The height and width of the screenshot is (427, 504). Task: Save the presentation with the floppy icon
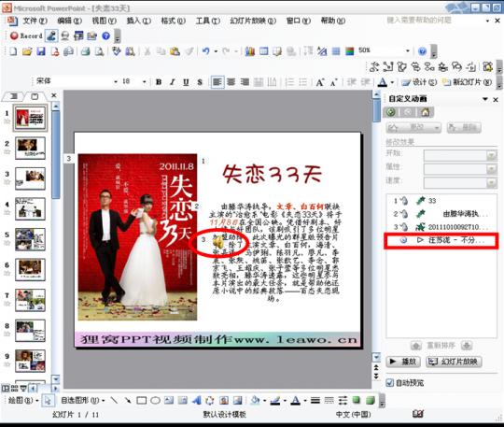(41, 51)
